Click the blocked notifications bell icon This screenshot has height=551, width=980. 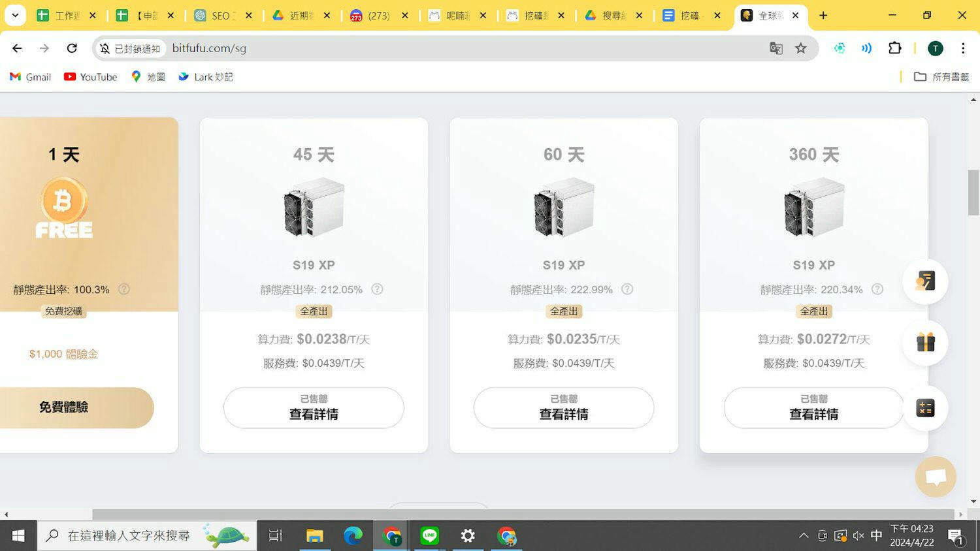tap(105, 48)
